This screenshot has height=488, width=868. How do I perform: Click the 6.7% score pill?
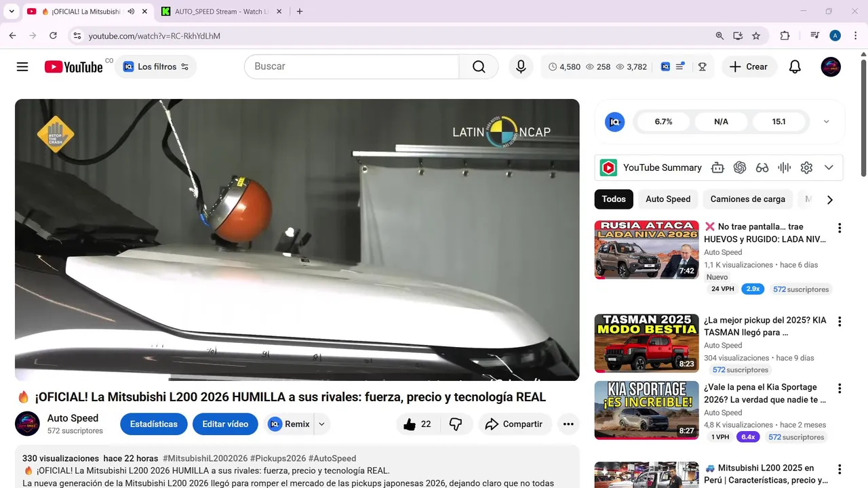tap(663, 121)
